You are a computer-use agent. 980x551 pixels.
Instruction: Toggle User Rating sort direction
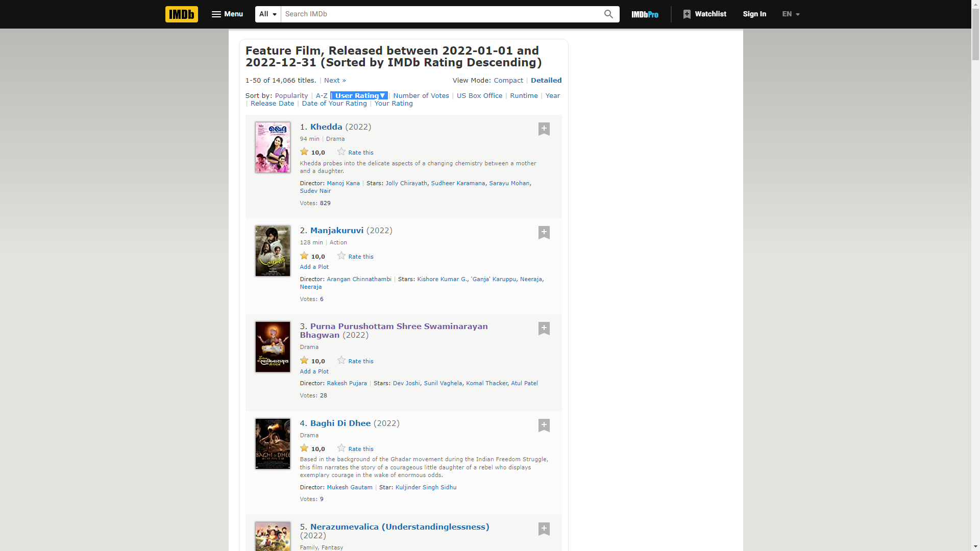point(359,95)
